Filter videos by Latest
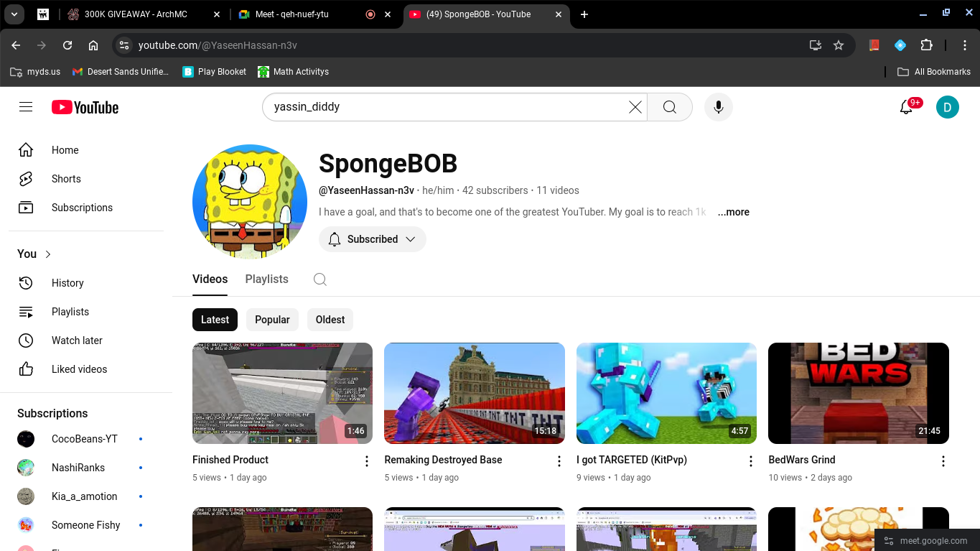This screenshot has height=551, width=980. click(215, 320)
